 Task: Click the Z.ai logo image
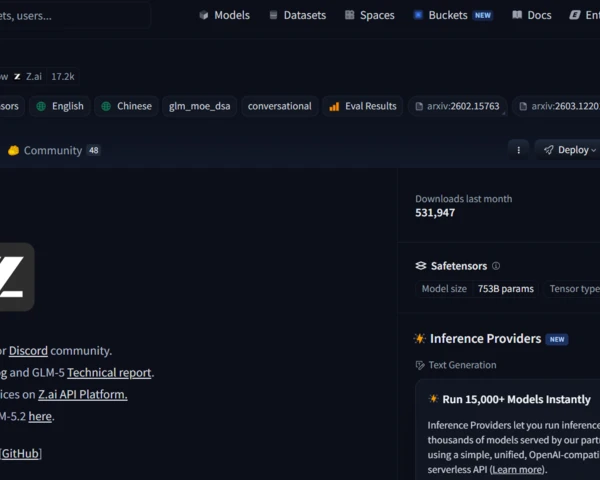17,277
